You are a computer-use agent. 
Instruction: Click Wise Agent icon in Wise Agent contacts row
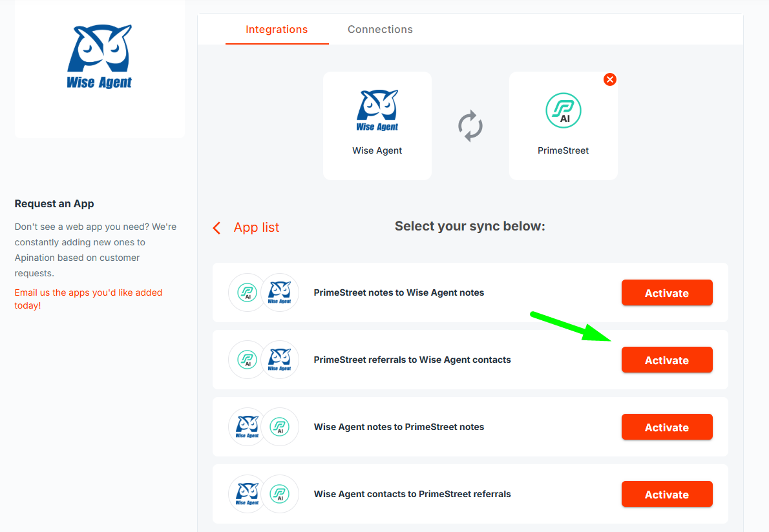[248, 494]
